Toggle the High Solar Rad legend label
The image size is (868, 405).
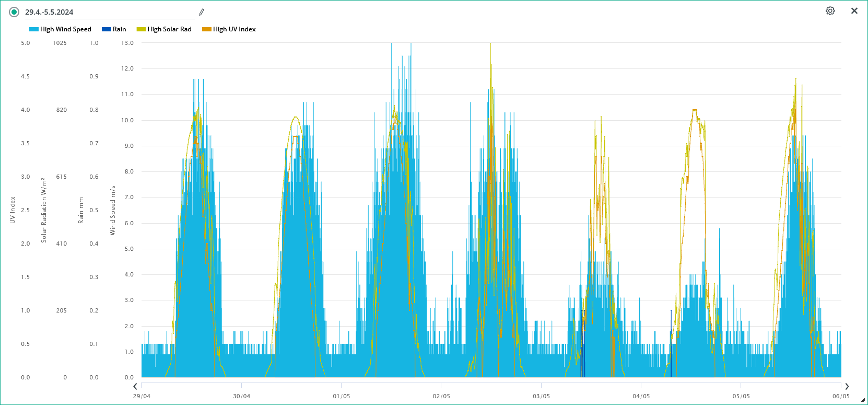[169, 29]
